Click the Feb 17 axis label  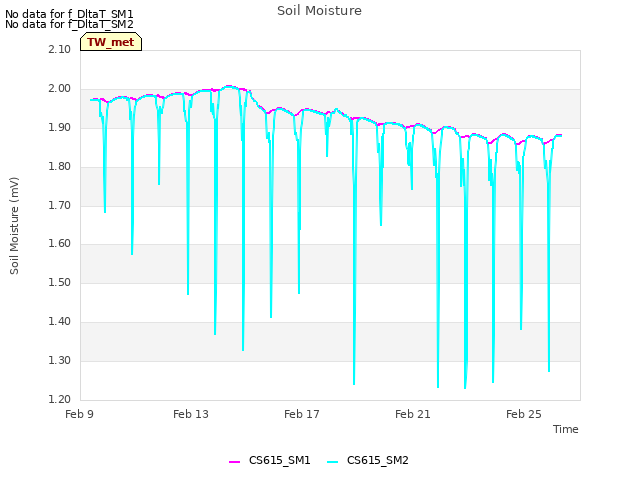coord(302,414)
